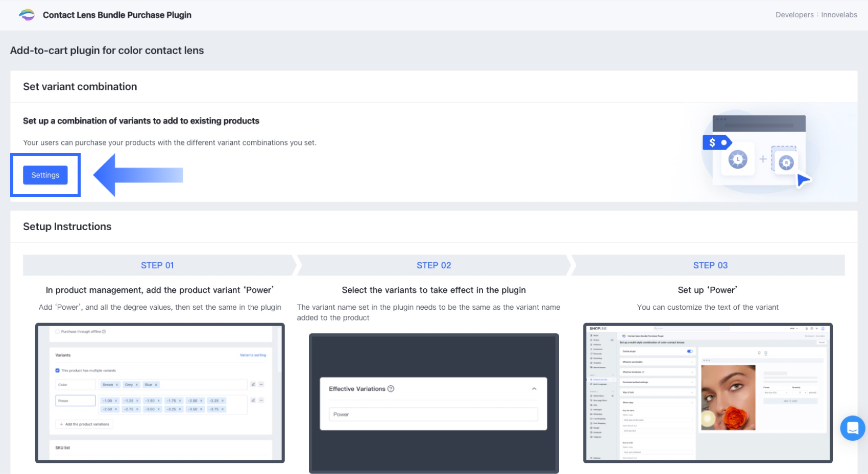
Task: Click the 'Contact Lens Bundle Purchase Plugin' title
Action: 117,15
